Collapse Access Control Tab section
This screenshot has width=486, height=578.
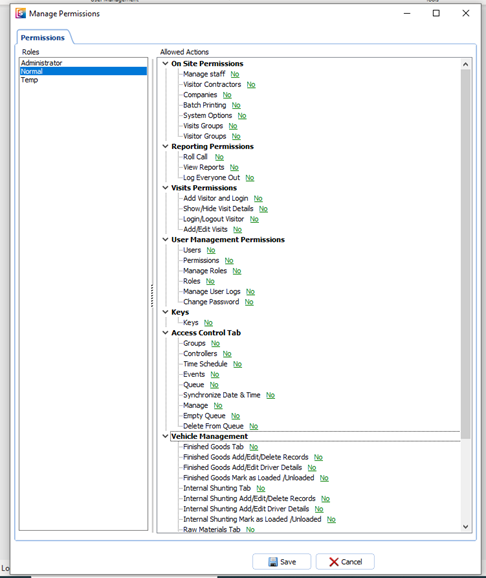[x=165, y=332]
